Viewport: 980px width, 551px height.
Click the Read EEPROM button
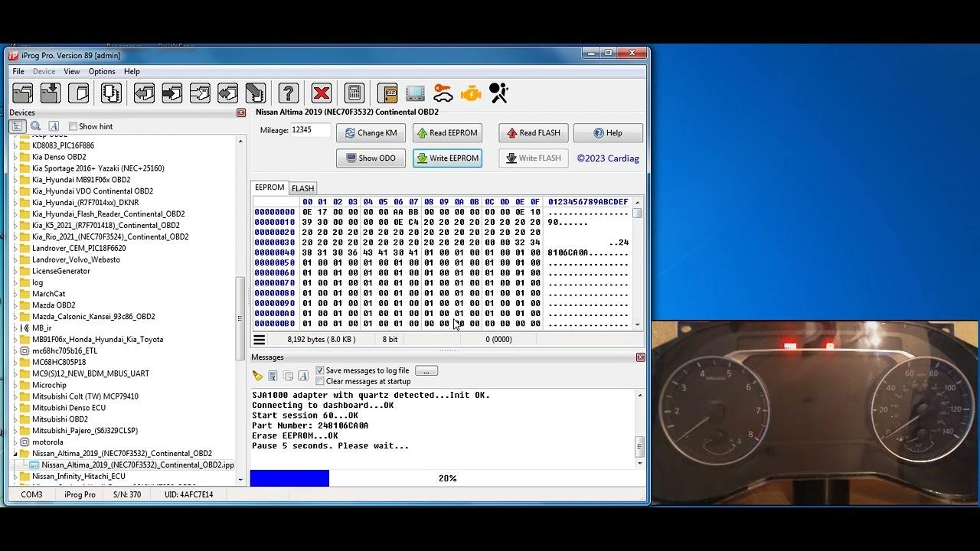point(447,133)
